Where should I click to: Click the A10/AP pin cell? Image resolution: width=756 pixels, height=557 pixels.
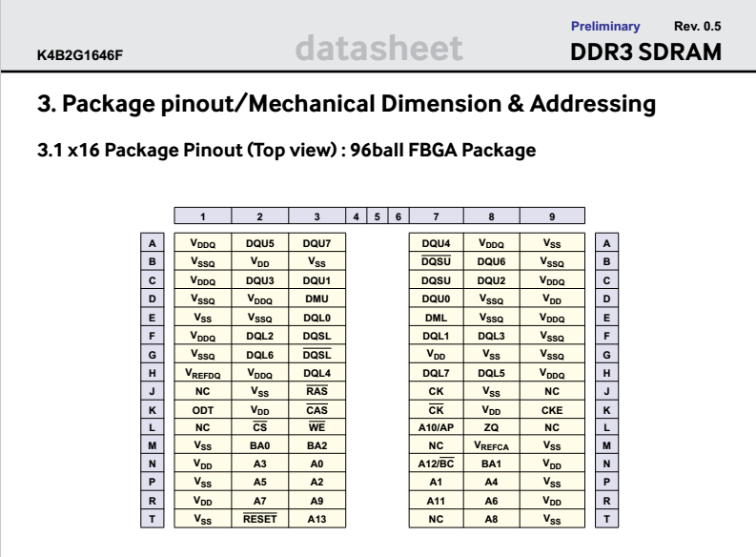tap(436, 426)
